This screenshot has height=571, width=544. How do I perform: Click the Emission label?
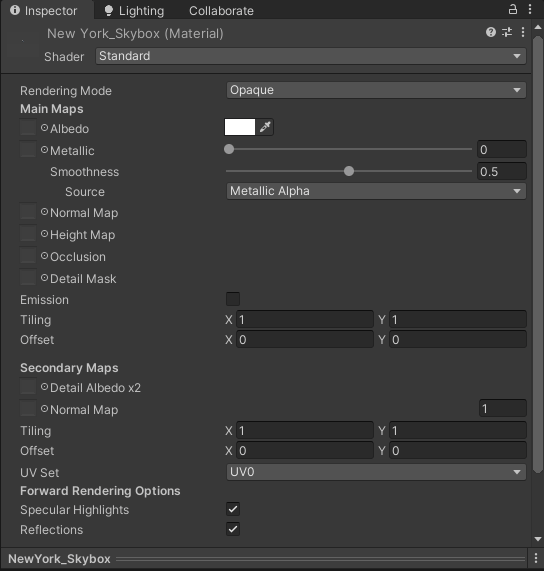point(44,300)
